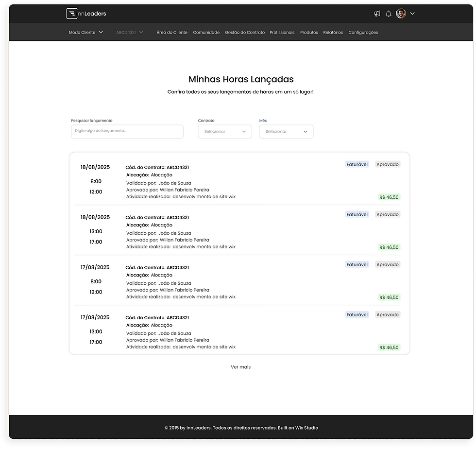This screenshot has width=476, height=450.
Task: Expand the user account menu chevron
Action: point(412,13)
